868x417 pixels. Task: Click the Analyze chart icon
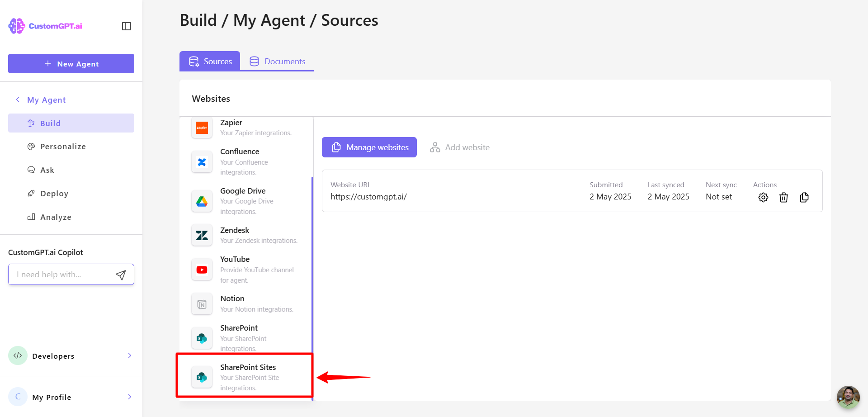tap(31, 217)
